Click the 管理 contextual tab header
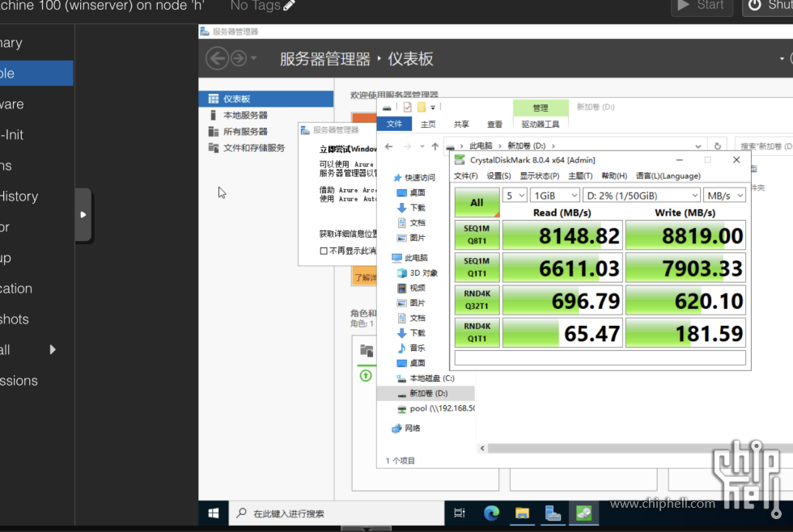 pyautogui.click(x=541, y=108)
